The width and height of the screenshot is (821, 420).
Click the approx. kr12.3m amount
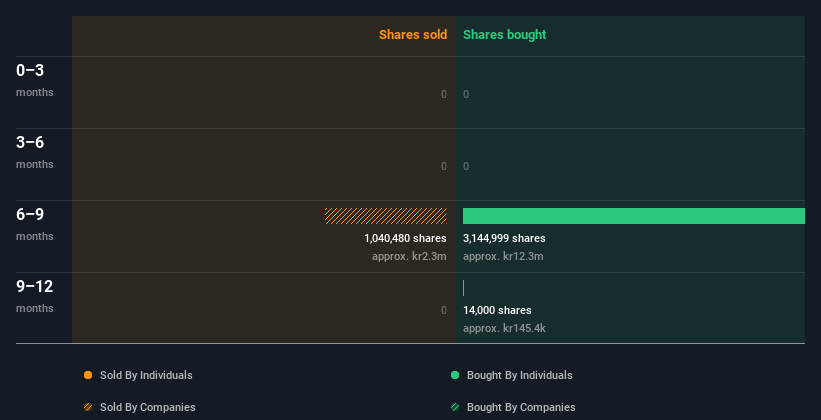tap(503, 257)
